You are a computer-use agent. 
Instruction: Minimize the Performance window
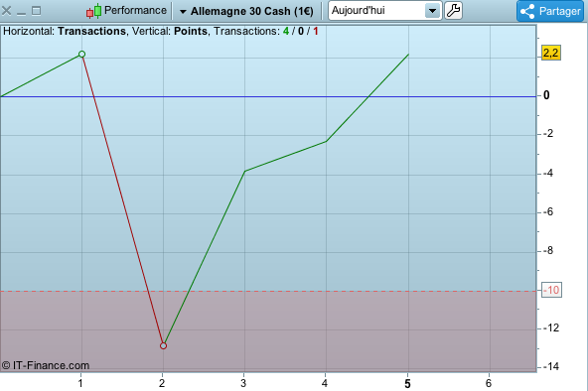click(22, 14)
